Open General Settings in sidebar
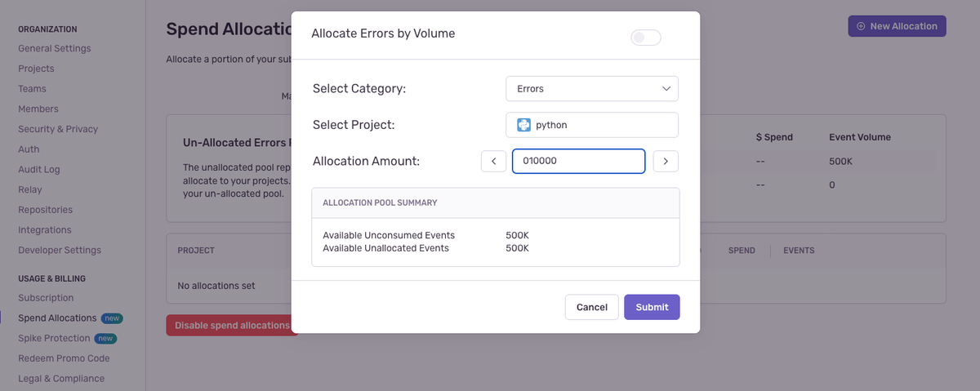980x391 pixels. [x=55, y=48]
